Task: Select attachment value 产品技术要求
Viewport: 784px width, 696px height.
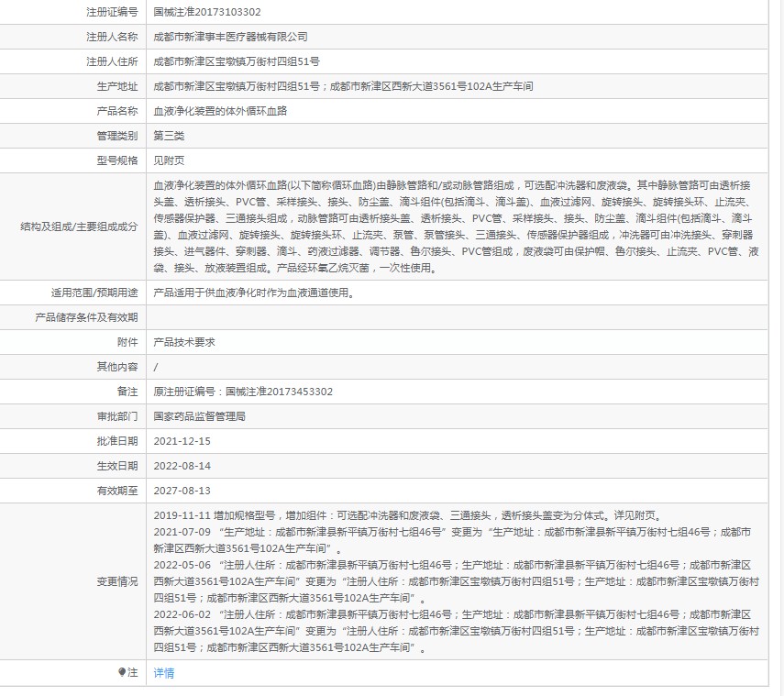Action: pos(184,342)
